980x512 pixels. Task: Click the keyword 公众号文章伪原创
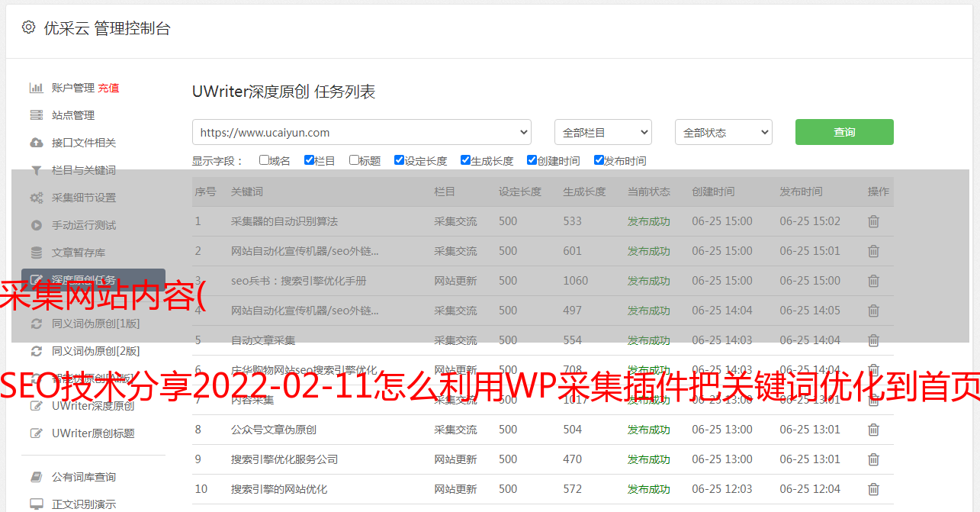click(274, 430)
